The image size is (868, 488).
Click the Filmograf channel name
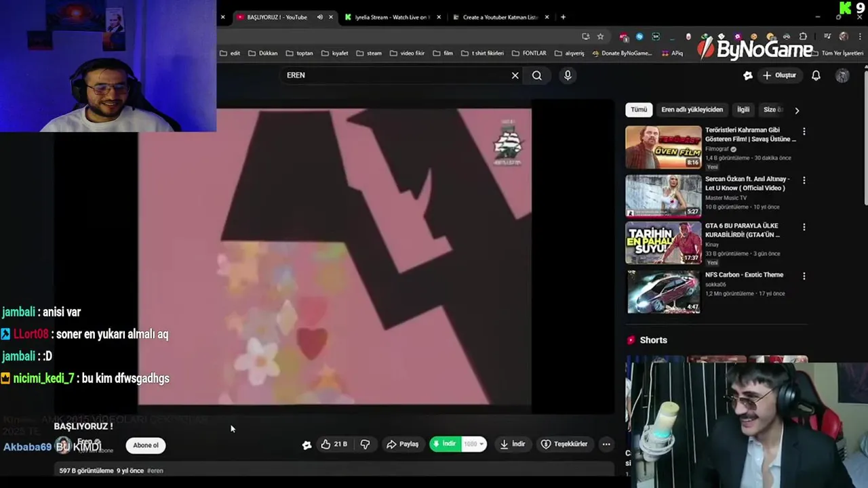click(x=717, y=149)
